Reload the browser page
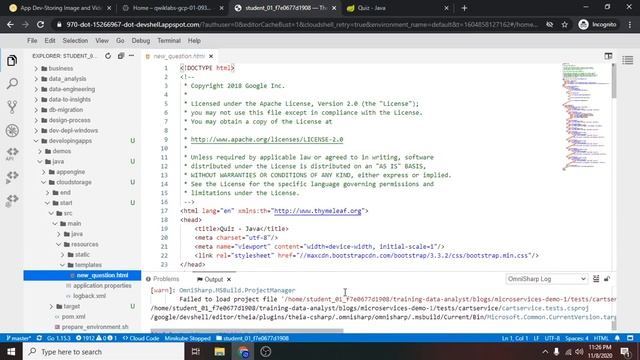This screenshot has width=640, height=360. [x=40, y=24]
